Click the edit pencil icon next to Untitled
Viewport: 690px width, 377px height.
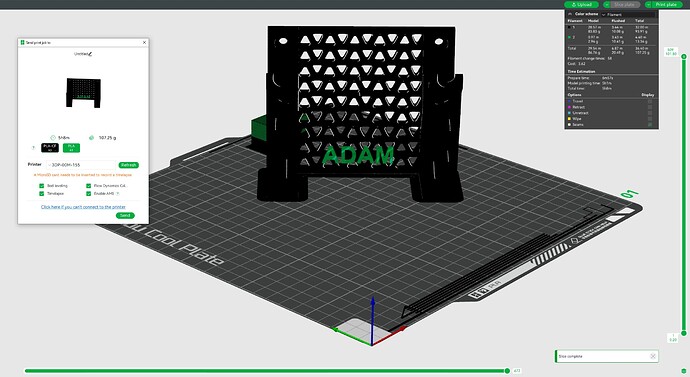click(x=90, y=54)
